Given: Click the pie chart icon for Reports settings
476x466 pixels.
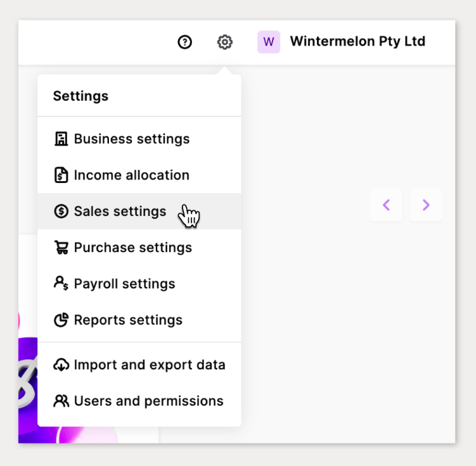Looking at the screenshot, I should tap(61, 320).
